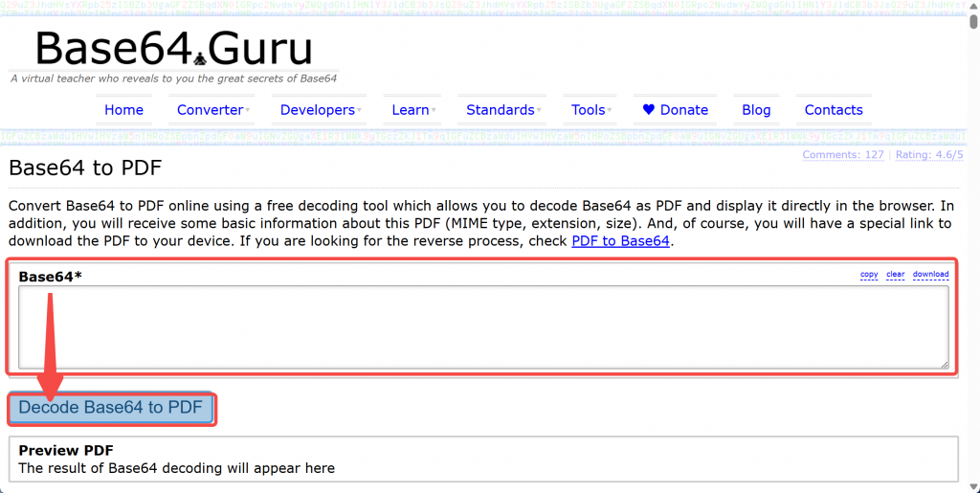Viewport: 980px width, 493px height.
Task: Open the Contacts page
Action: tap(834, 110)
